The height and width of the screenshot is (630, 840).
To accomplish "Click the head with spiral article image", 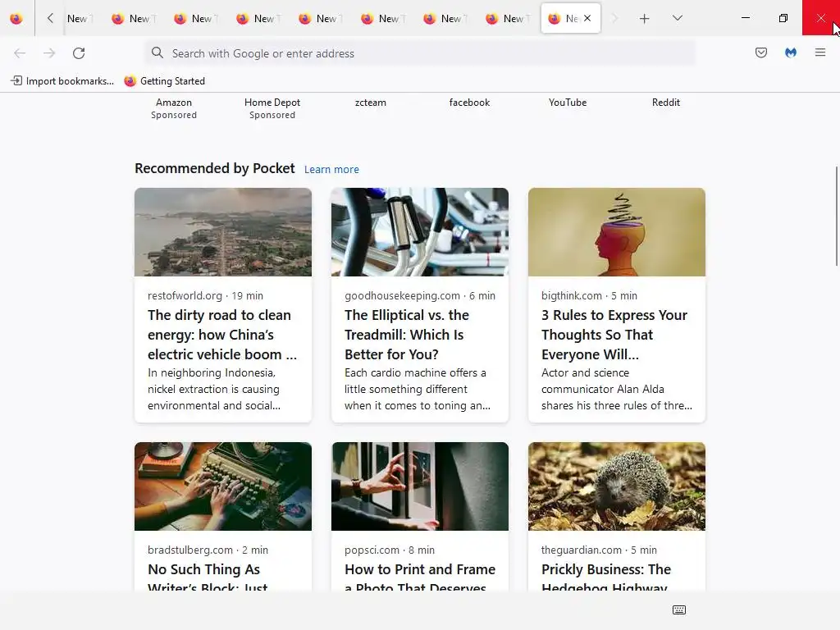I will click(x=617, y=232).
